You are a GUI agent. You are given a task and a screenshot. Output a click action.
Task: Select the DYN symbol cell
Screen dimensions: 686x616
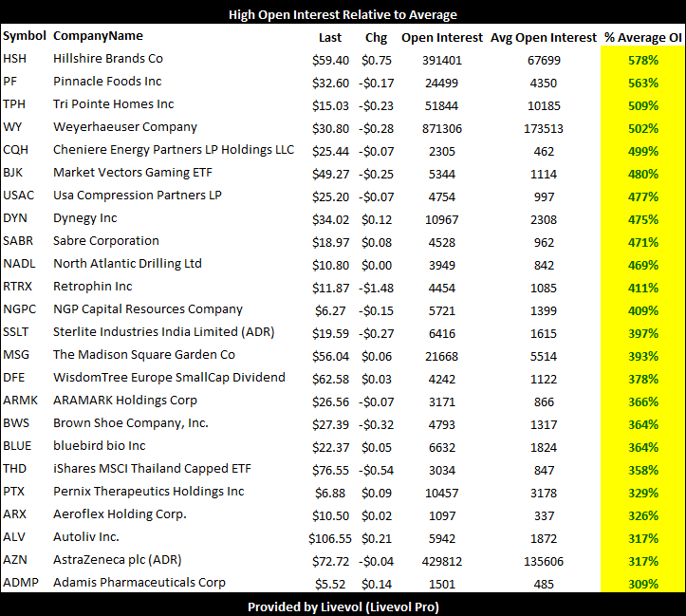[x=15, y=218]
